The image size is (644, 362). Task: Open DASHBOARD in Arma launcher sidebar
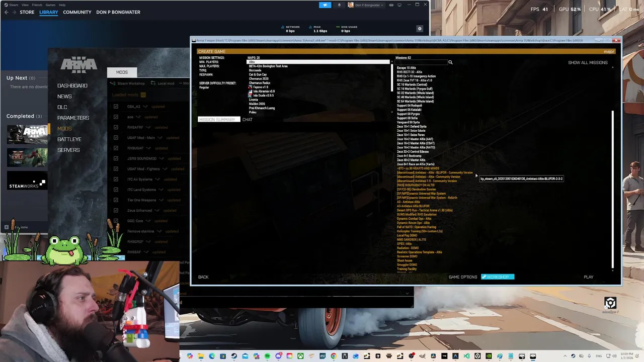coord(72,85)
